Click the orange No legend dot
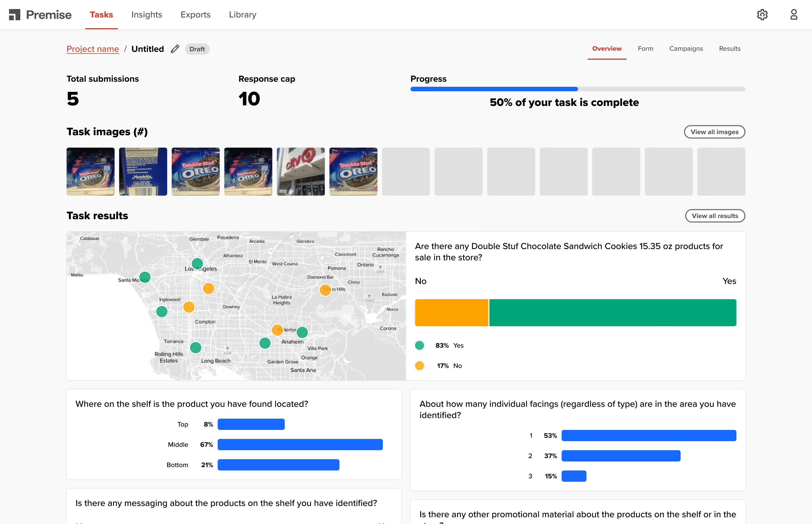 click(420, 365)
